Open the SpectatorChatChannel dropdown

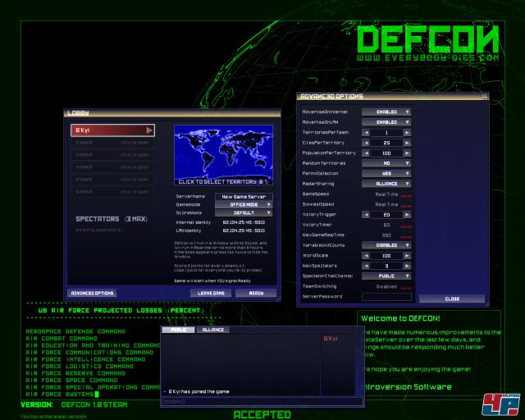[386, 276]
